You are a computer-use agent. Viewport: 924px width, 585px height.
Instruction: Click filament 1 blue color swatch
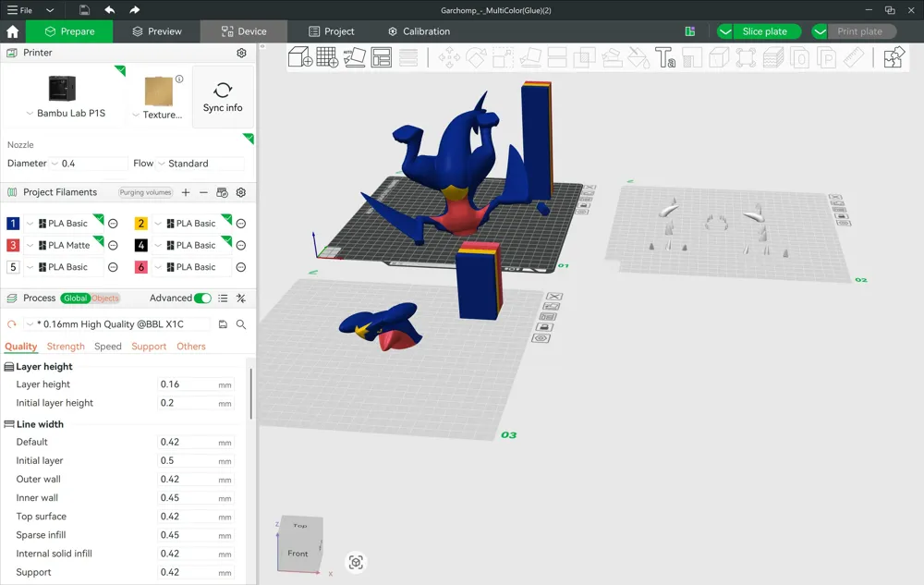pos(13,224)
